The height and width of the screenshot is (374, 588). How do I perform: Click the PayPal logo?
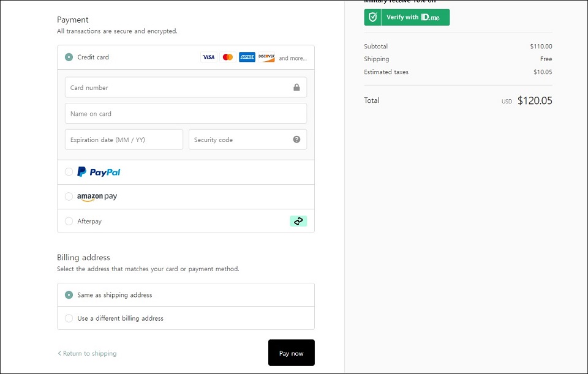point(99,172)
